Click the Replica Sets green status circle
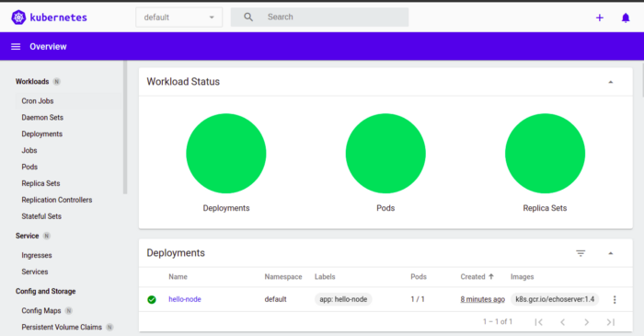Image resolution: width=644 pixels, height=336 pixels. coord(545,153)
